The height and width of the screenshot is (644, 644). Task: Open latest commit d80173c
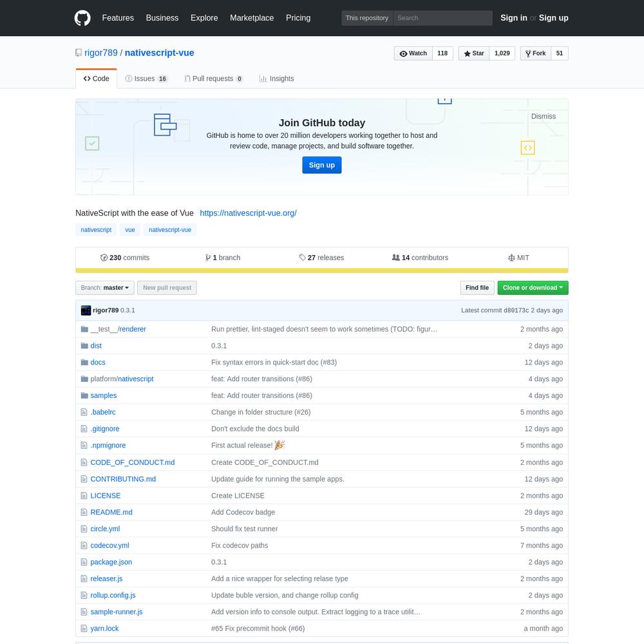tap(516, 310)
